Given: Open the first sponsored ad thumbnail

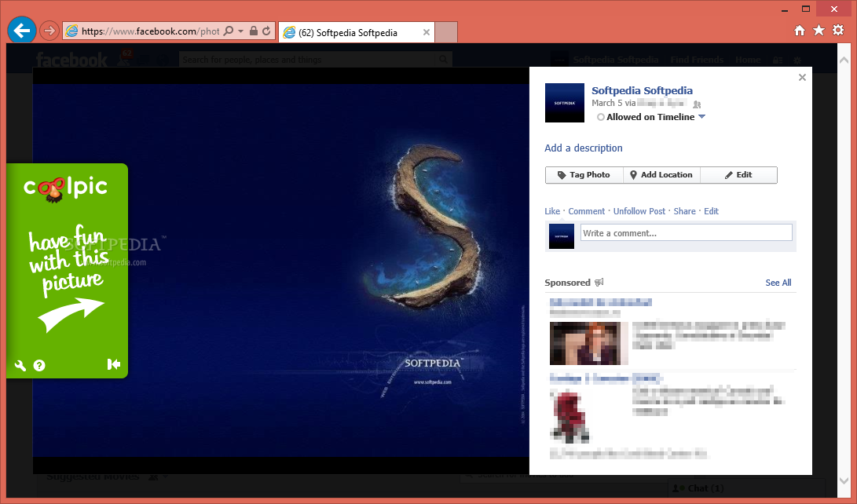Looking at the screenshot, I should click(589, 344).
